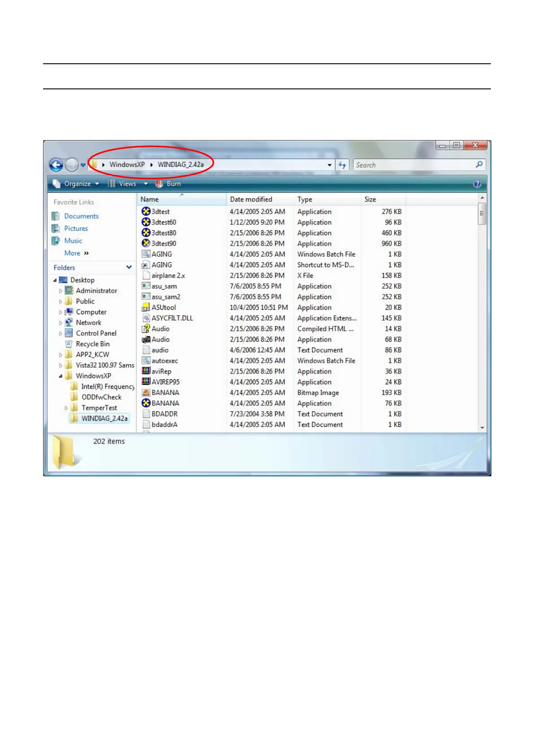Select the audio text document icon

point(146,350)
